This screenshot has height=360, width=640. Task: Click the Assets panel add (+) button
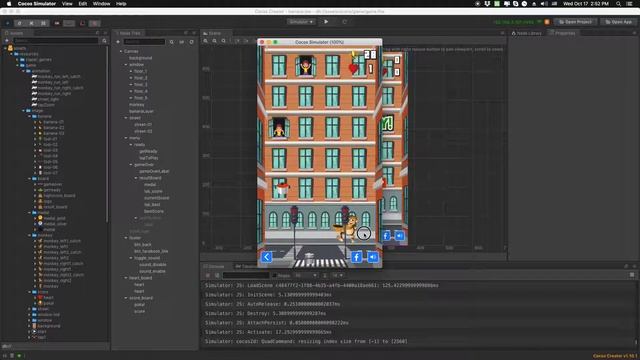[7, 41]
